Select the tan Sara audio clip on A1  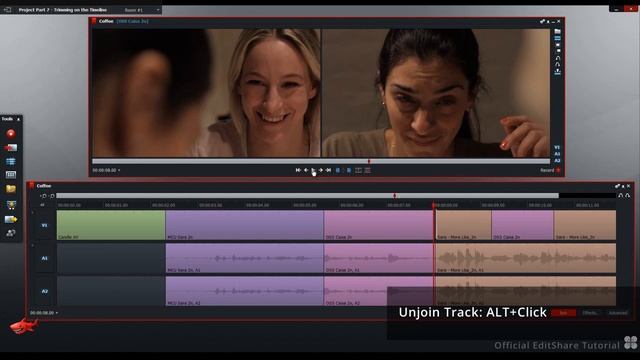[x=526, y=258]
